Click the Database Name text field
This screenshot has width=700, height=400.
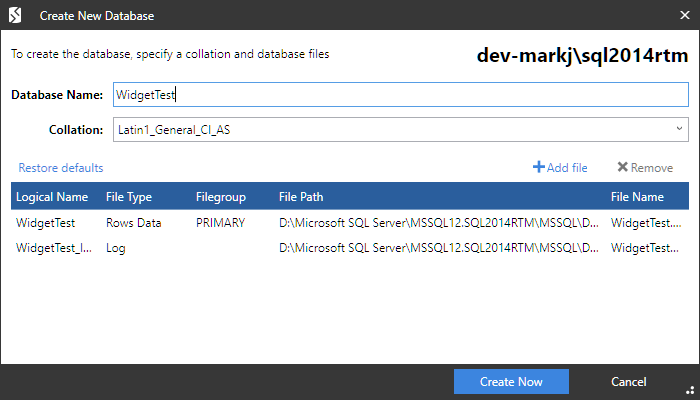(x=400, y=94)
